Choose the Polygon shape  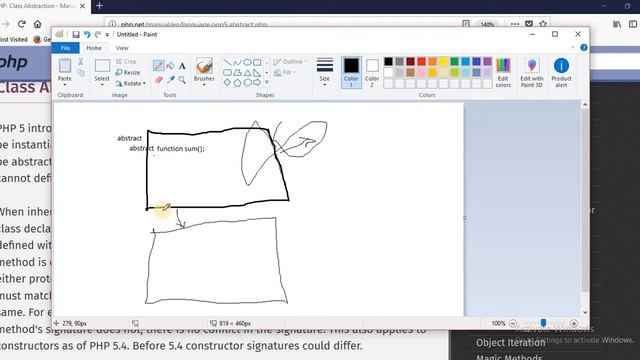pos(237,73)
